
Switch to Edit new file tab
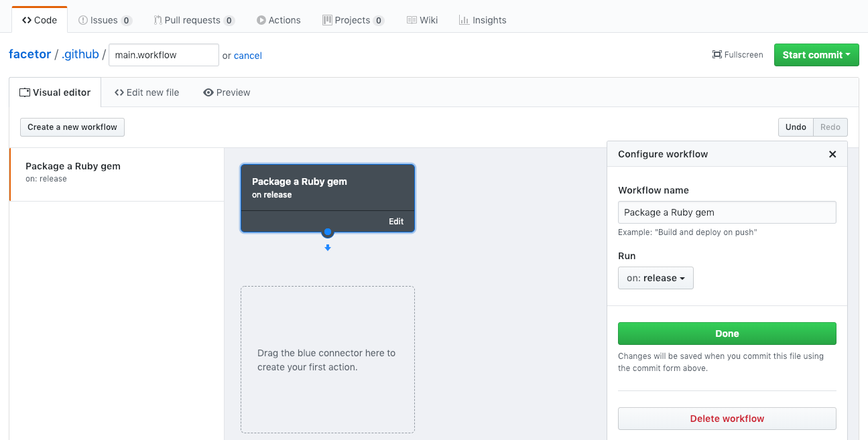pyautogui.click(x=147, y=92)
